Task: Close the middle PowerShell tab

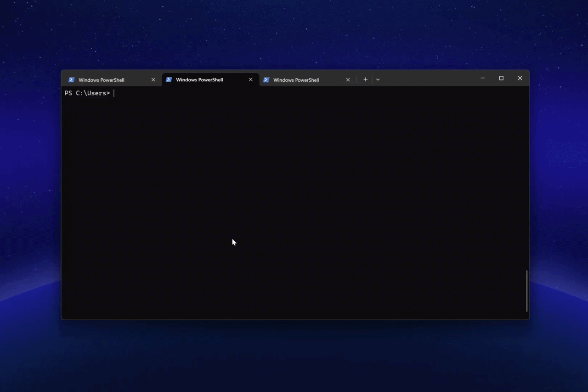Action: pyautogui.click(x=251, y=80)
